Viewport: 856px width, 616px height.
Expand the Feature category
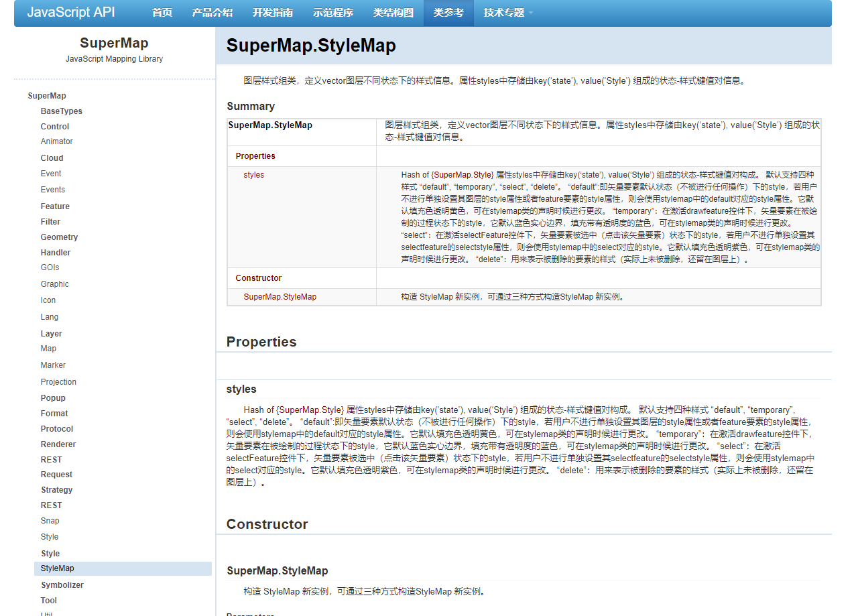coord(55,206)
